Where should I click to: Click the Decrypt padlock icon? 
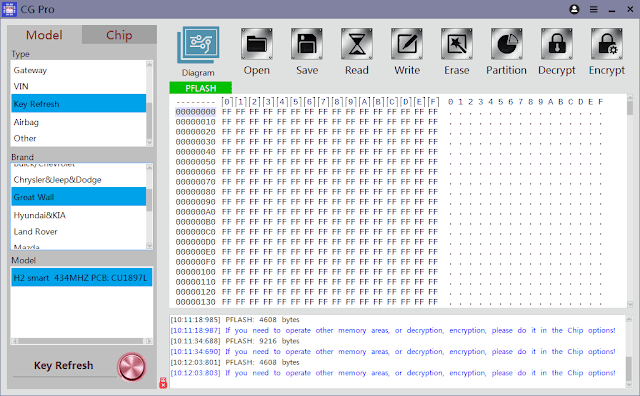pyautogui.click(x=557, y=44)
